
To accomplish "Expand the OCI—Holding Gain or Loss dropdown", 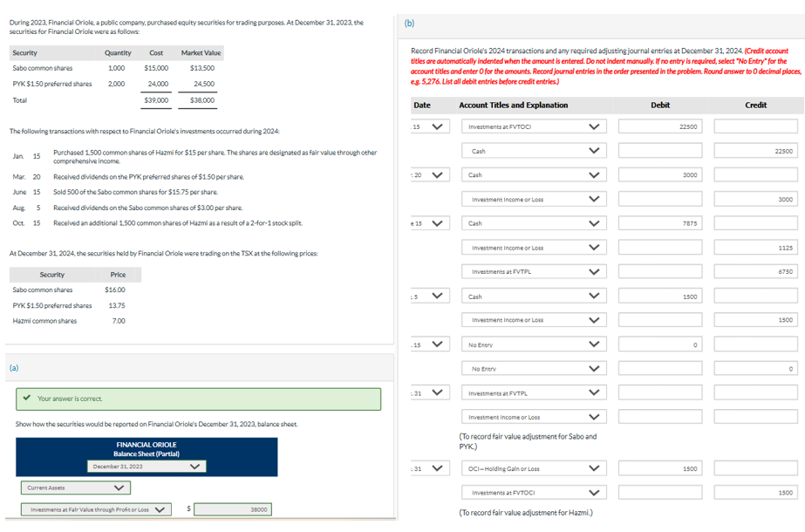I will pos(594,468).
